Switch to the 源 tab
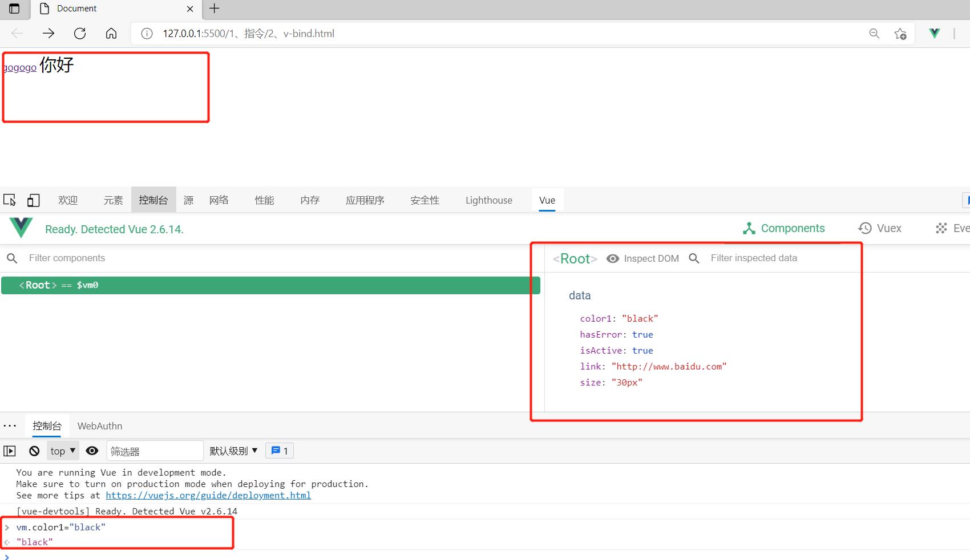 188,200
